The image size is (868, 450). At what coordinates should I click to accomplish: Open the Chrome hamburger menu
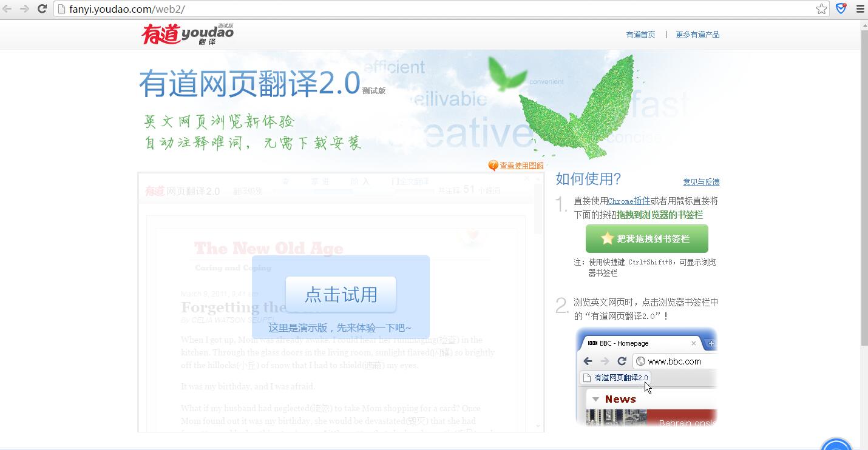coord(860,8)
